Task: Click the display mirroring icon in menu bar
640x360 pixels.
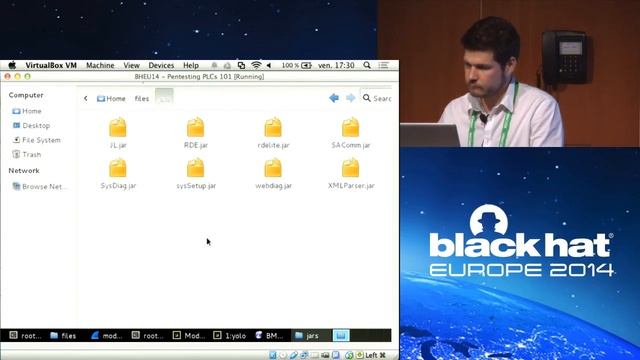Action: coord(241,65)
